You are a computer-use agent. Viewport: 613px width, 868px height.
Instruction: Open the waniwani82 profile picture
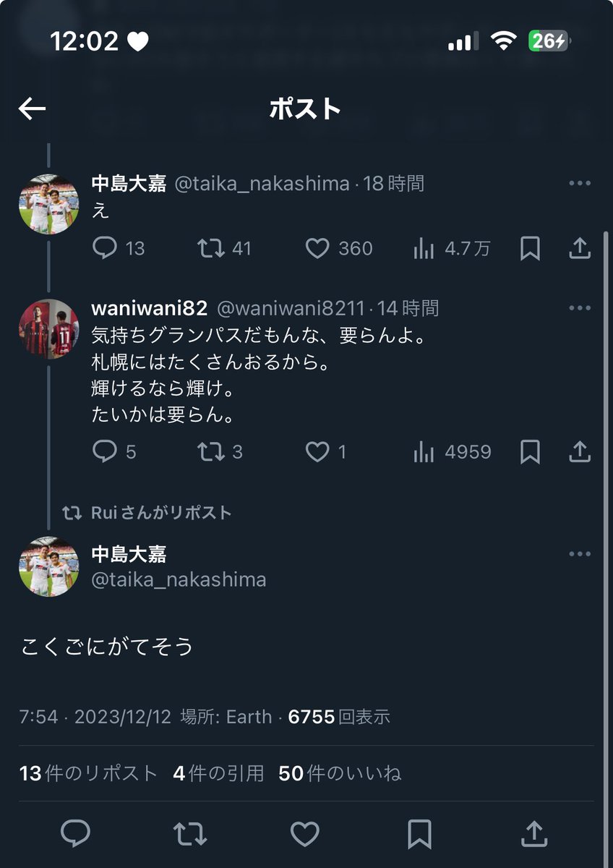[48, 329]
